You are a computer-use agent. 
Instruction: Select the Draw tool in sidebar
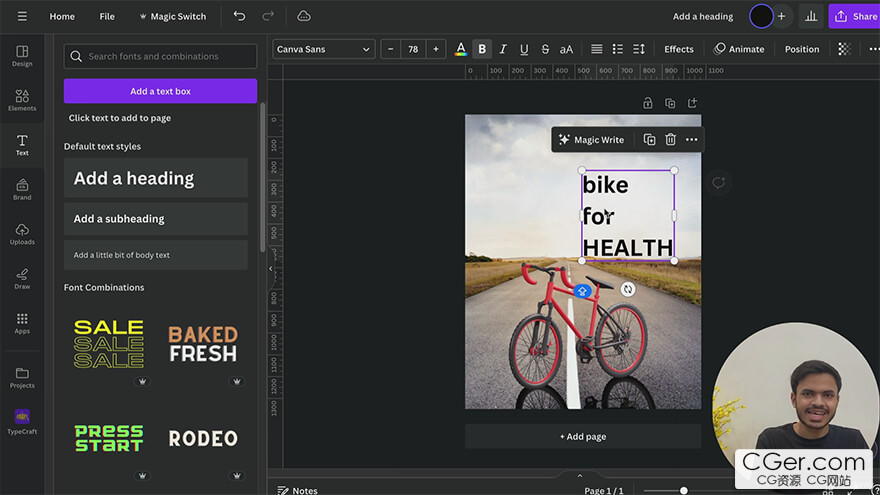tap(22, 278)
